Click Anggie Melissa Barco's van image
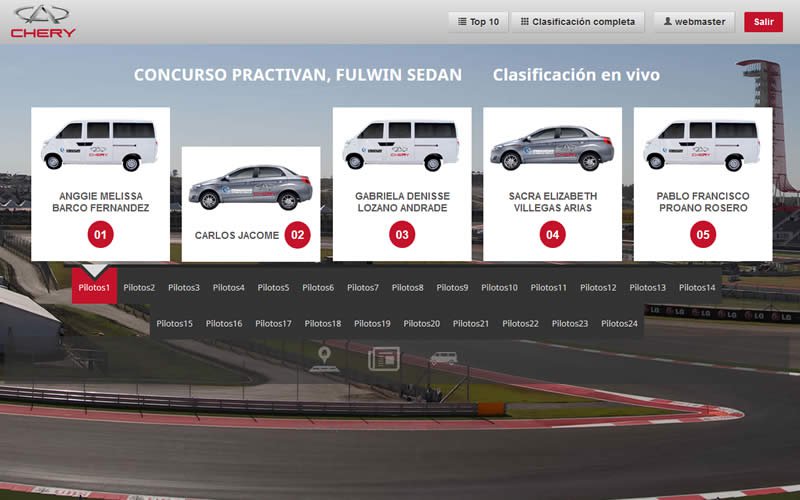The image size is (800, 500). pyautogui.click(x=100, y=146)
